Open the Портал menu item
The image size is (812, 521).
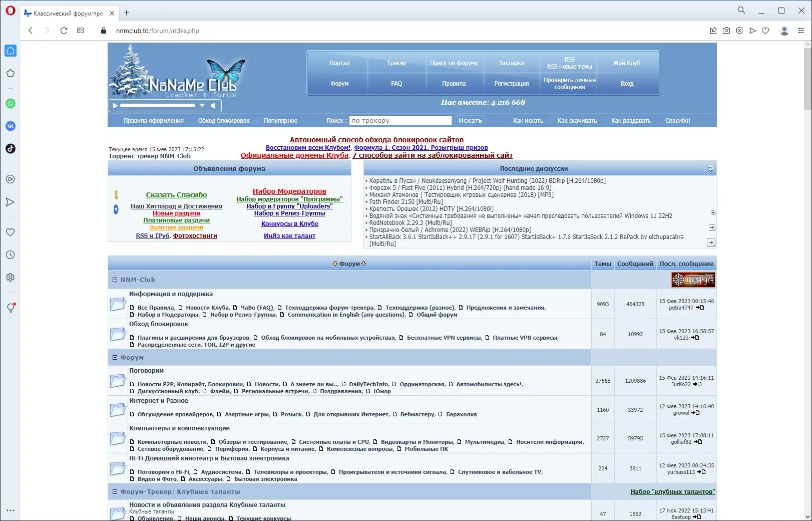pos(339,63)
